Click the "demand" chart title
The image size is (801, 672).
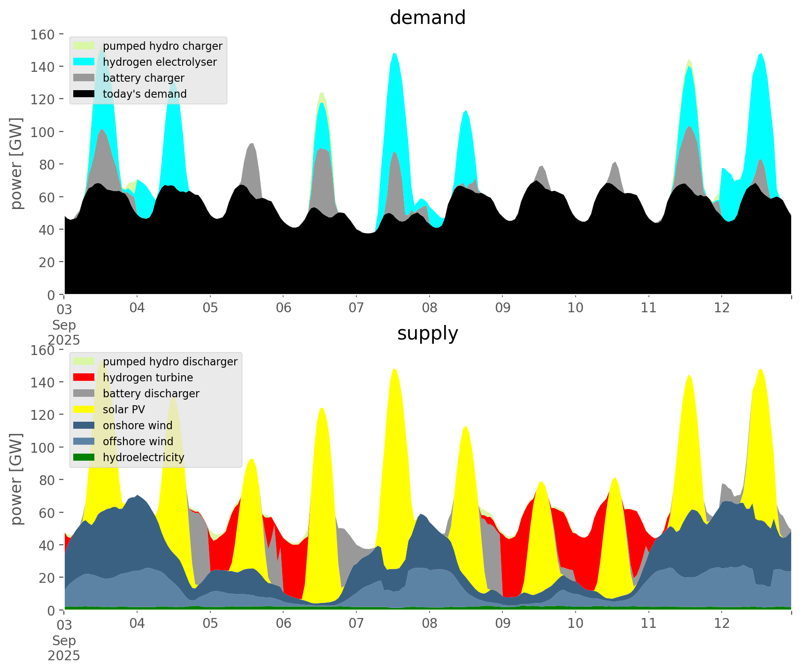click(427, 18)
